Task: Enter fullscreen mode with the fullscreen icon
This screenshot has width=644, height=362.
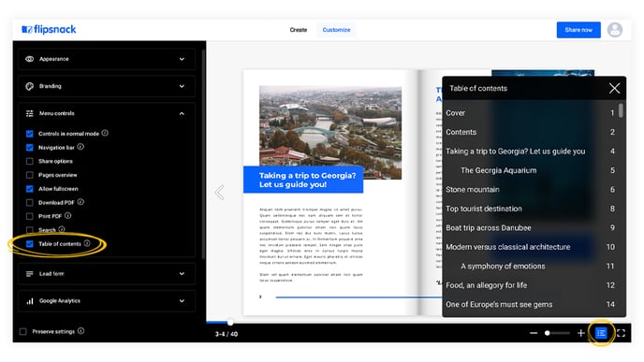Action: tap(621, 333)
